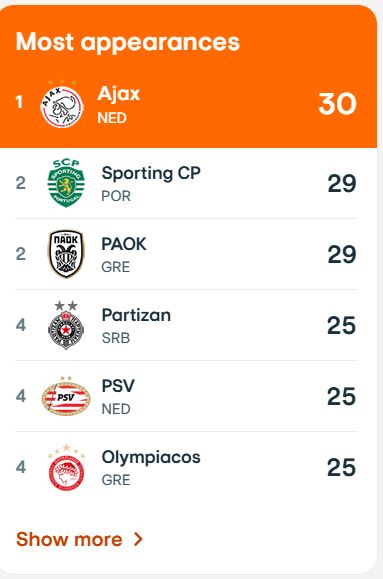This screenshot has width=383, height=579.
Task: Open the Ajax team name link
Action: coord(119,94)
